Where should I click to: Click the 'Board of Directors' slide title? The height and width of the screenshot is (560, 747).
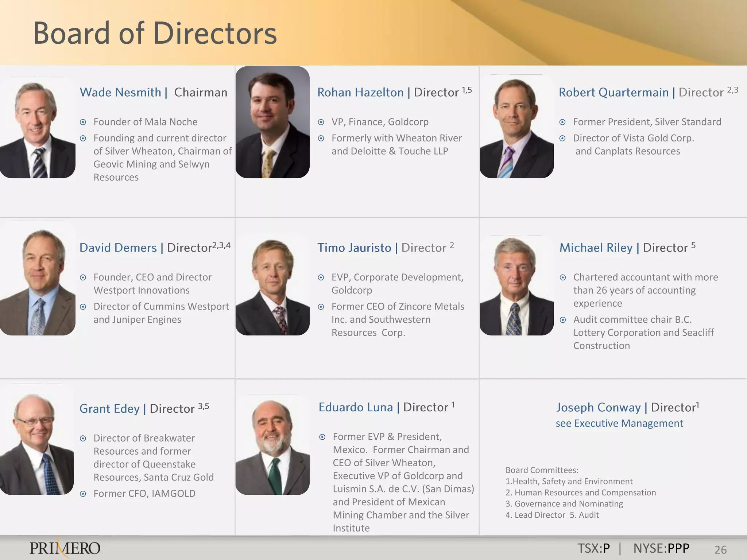point(155,33)
